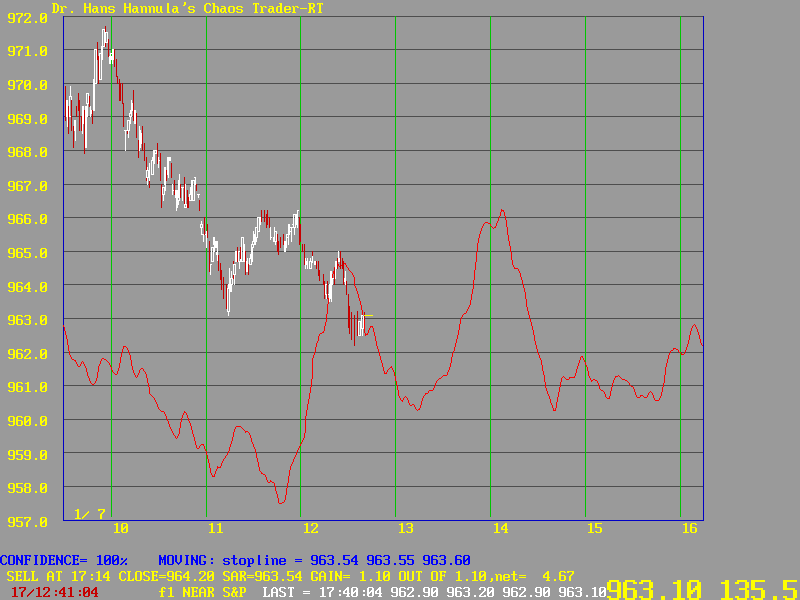
Task: Click the hour 10 time axis label
Action: tap(120, 529)
